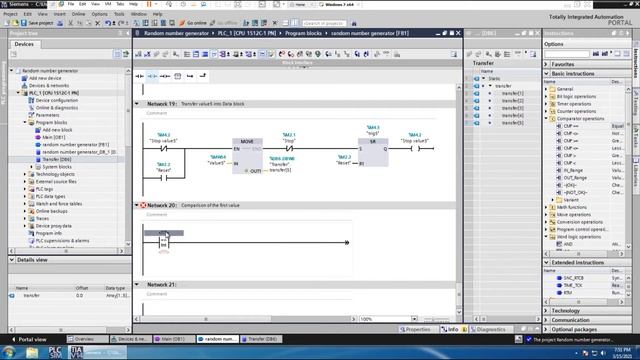The width and height of the screenshot is (640, 360).
Task: Collapse Network 21 with its arrow
Action: pyautogui.click(x=137, y=284)
